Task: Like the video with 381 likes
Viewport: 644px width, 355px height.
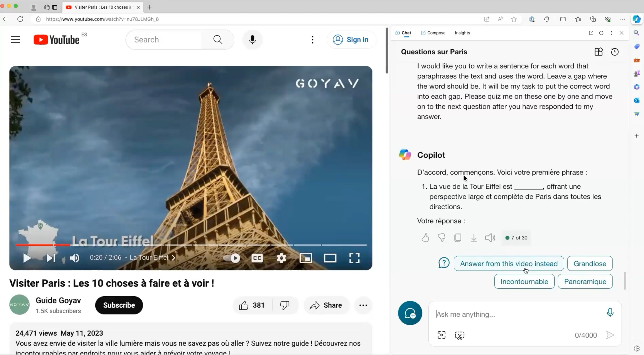Action: [252, 305]
